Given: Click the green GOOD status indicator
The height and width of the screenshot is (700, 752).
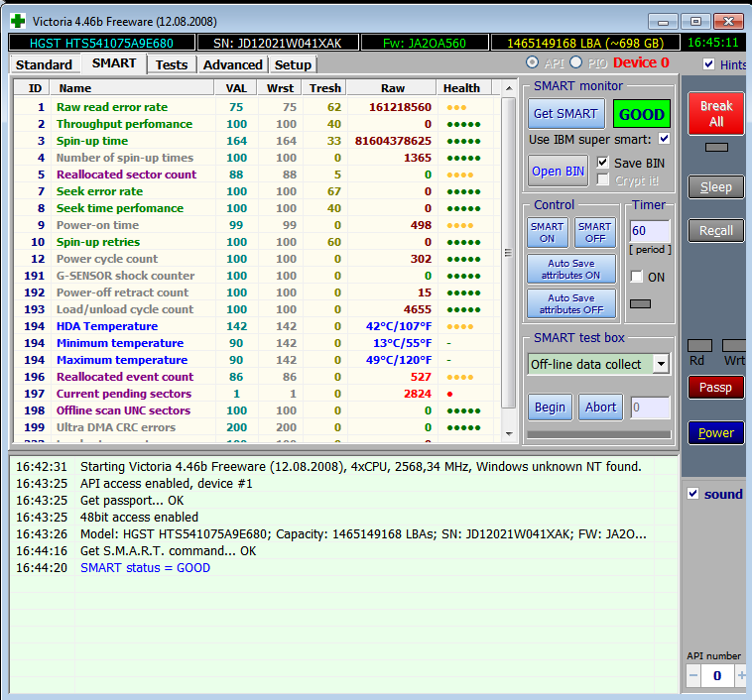Looking at the screenshot, I should coord(642,114).
